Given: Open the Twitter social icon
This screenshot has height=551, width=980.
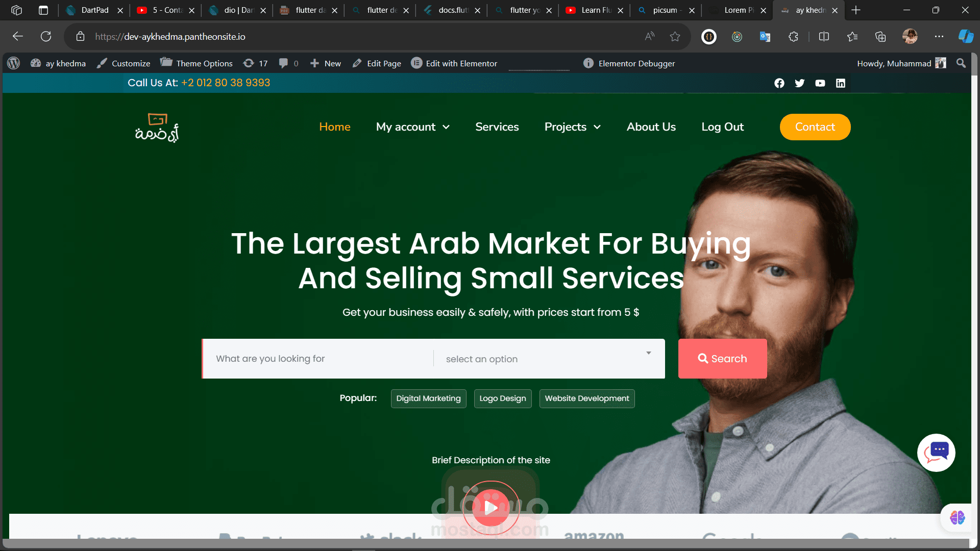Looking at the screenshot, I should [799, 83].
